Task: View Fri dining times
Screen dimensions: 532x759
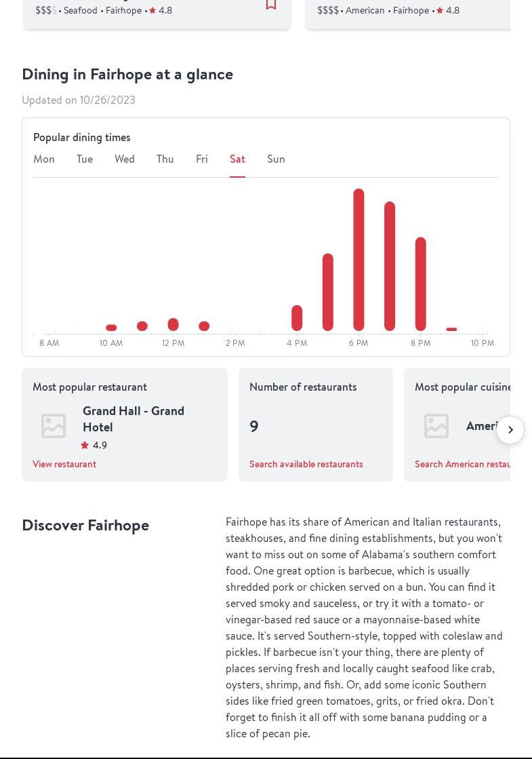Action: pos(201,159)
